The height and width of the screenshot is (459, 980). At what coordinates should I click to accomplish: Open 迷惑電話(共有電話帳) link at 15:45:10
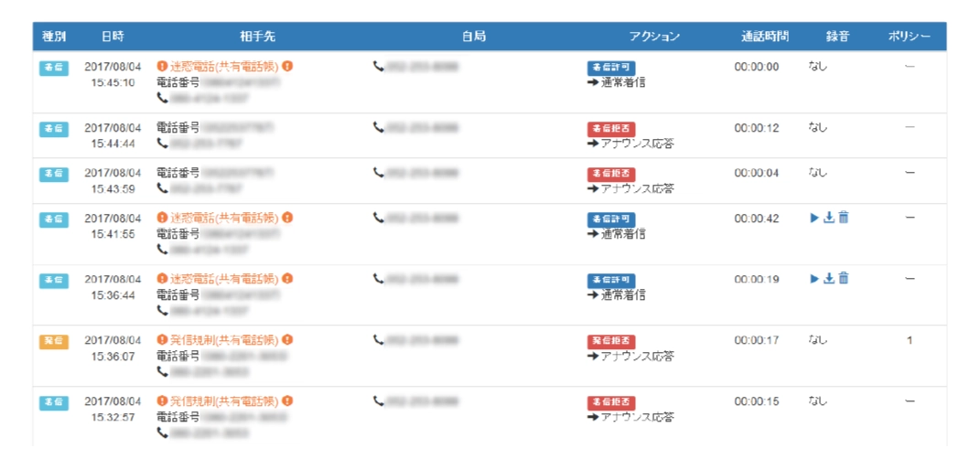pos(224,66)
